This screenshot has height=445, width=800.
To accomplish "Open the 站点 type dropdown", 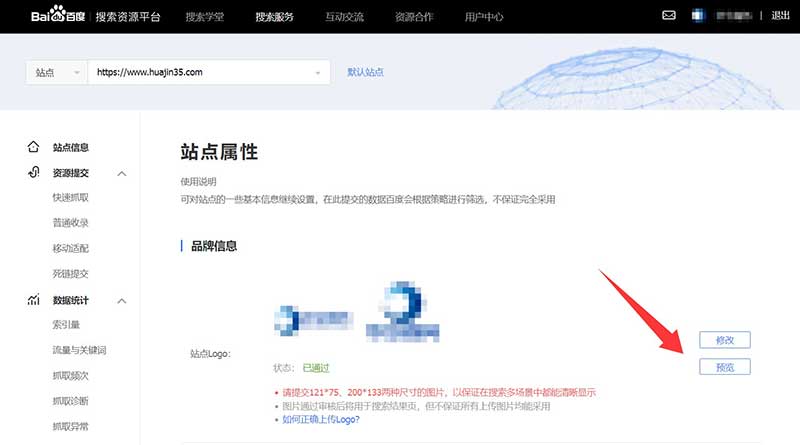I will tap(55, 73).
